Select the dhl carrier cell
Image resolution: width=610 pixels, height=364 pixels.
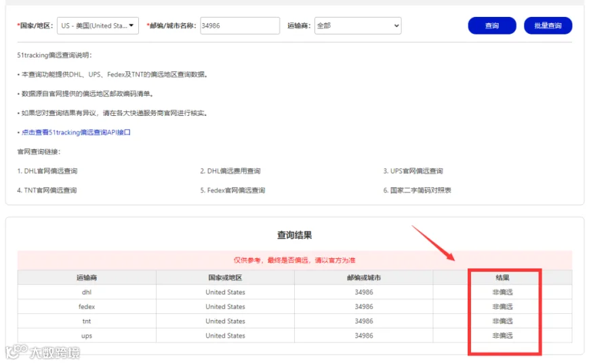[87, 292]
